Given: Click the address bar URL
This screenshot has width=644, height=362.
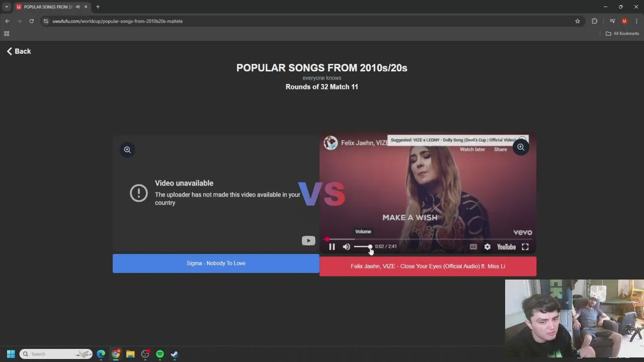Looking at the screenshot, I should click(x=117, y=21).
